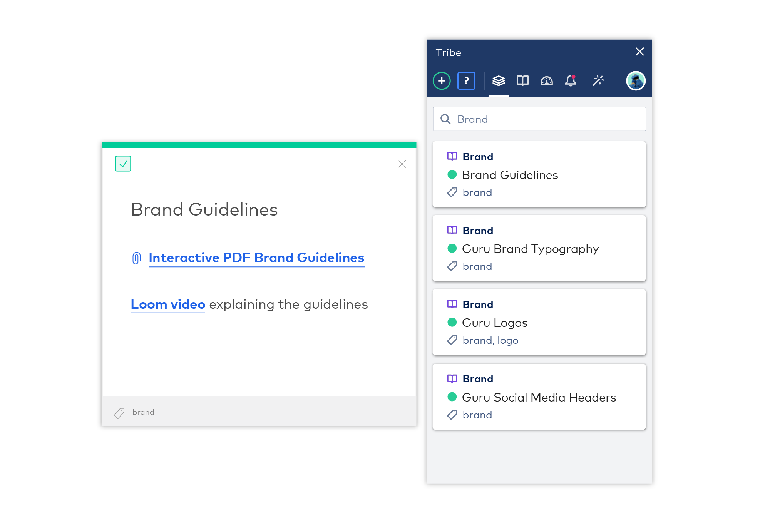Open the book library icon tab
Image resolution: width=770 pixels, height=532 pixels.
[522, 81]
